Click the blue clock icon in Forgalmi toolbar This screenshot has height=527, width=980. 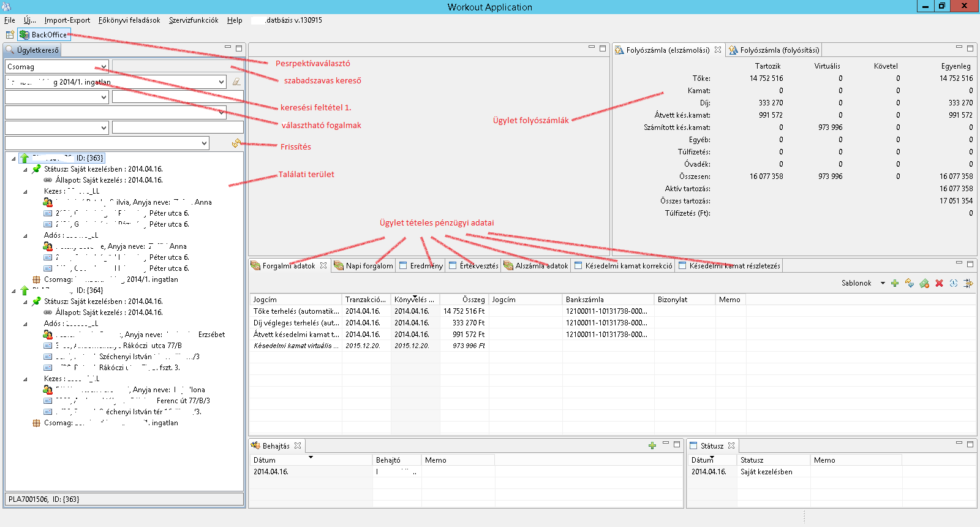coord(954,283)
